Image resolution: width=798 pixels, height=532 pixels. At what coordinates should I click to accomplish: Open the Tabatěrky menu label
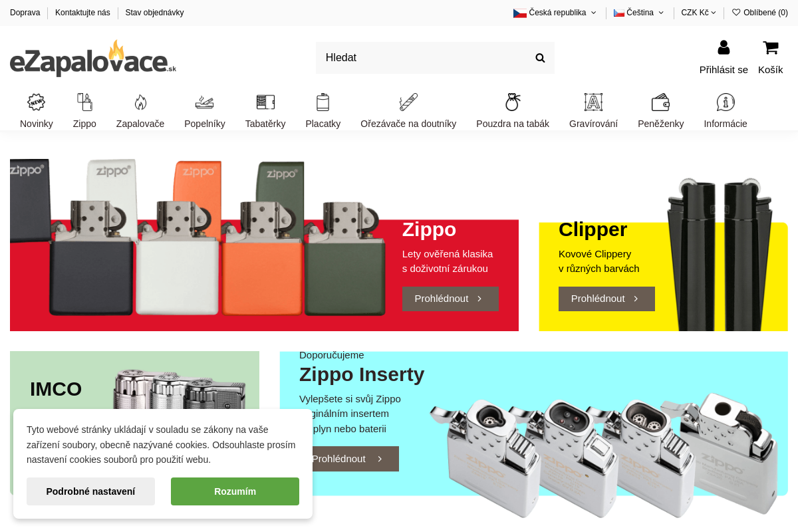point(265,124)
